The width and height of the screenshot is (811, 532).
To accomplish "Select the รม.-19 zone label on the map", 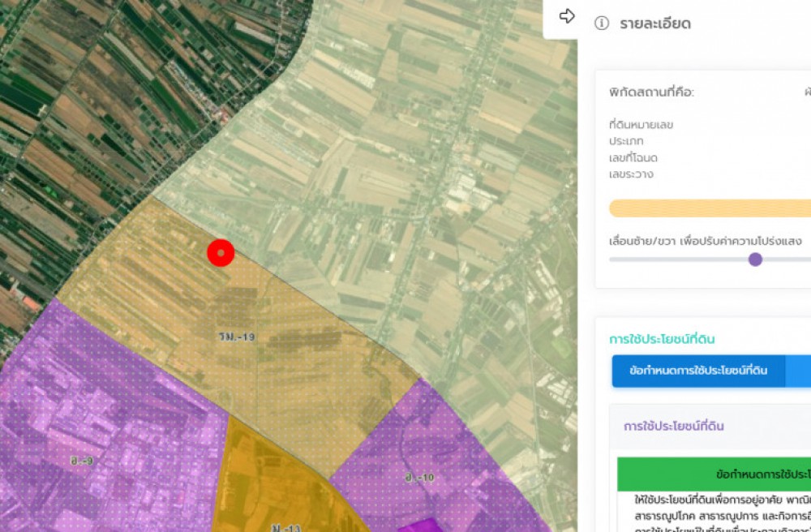I will click(x=236, y=337).
